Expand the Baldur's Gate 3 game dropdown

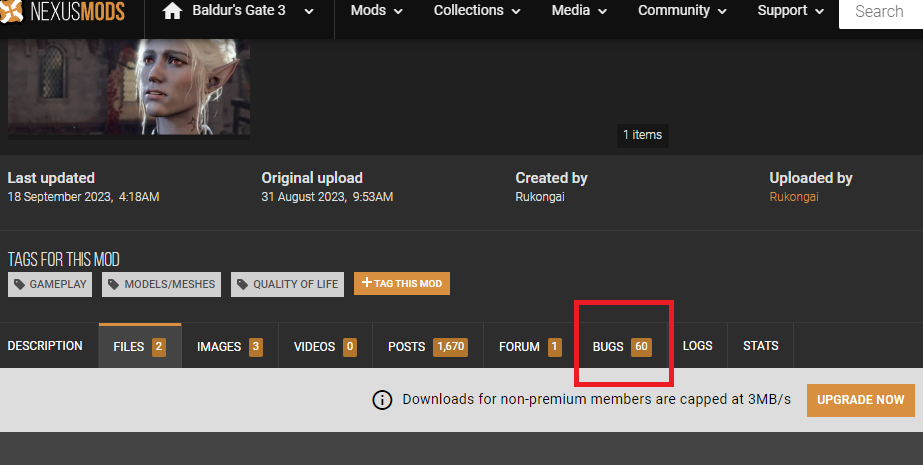[x=308, y=12]
